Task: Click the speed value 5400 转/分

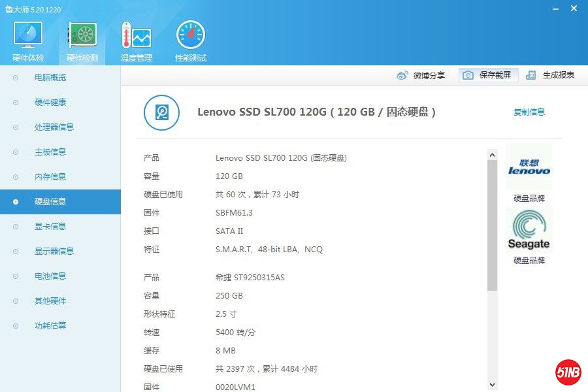Action: pos(235,333)
